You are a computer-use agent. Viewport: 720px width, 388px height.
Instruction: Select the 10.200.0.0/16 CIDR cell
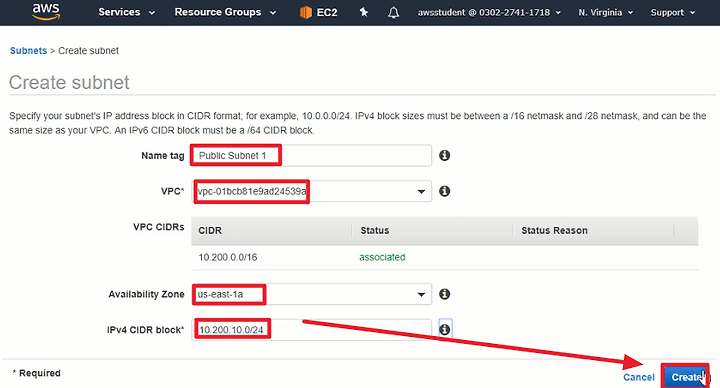click(228, 257)
